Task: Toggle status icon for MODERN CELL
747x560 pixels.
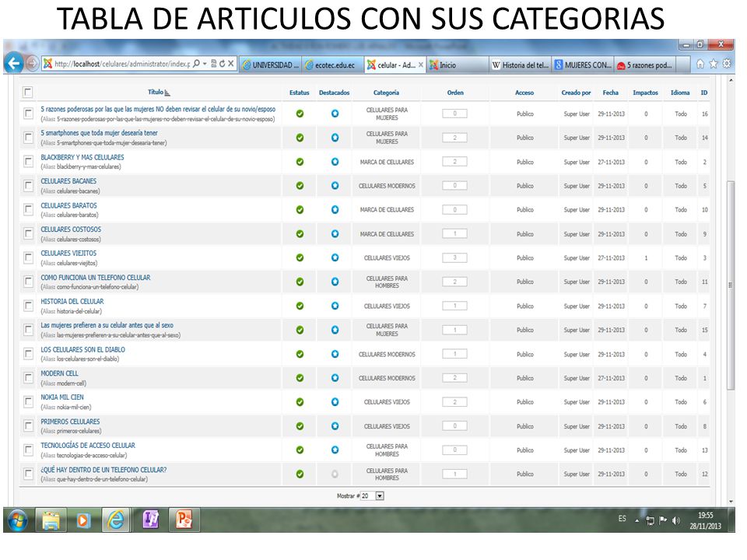Action: pyautogui.click(x=300, y=378)
